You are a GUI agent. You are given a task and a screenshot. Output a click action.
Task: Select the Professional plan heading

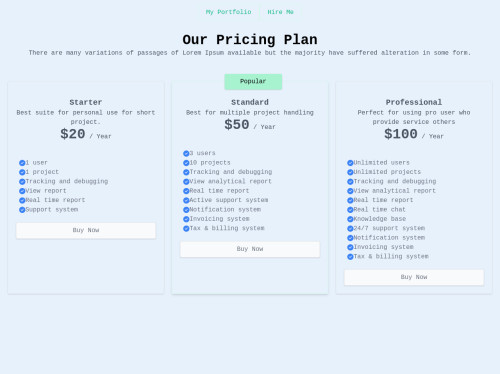tap(414, 102)
